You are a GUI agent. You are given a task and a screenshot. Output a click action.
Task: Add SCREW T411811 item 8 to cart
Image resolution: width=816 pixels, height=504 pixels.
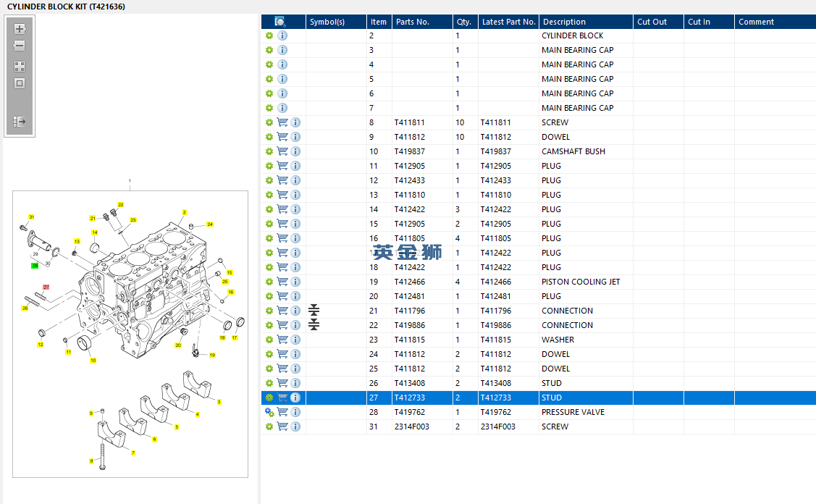282,122
